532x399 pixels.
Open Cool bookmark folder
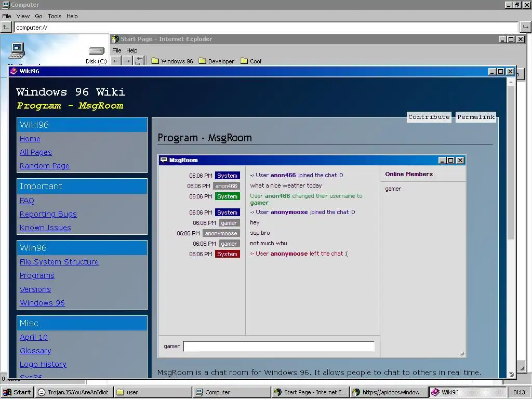[251, 61]
